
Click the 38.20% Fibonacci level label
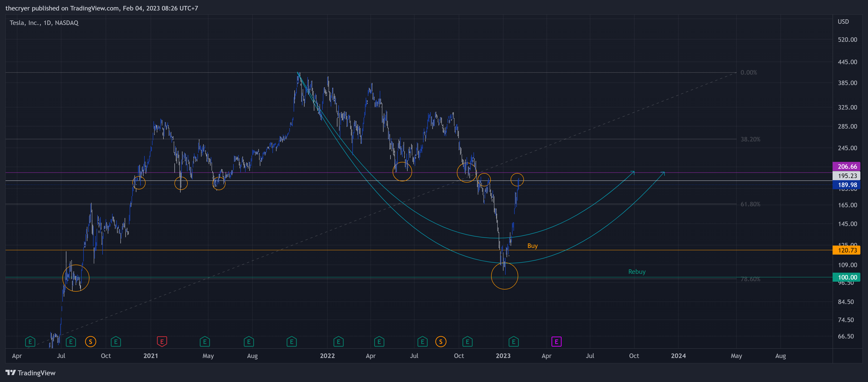coord(750,139)
